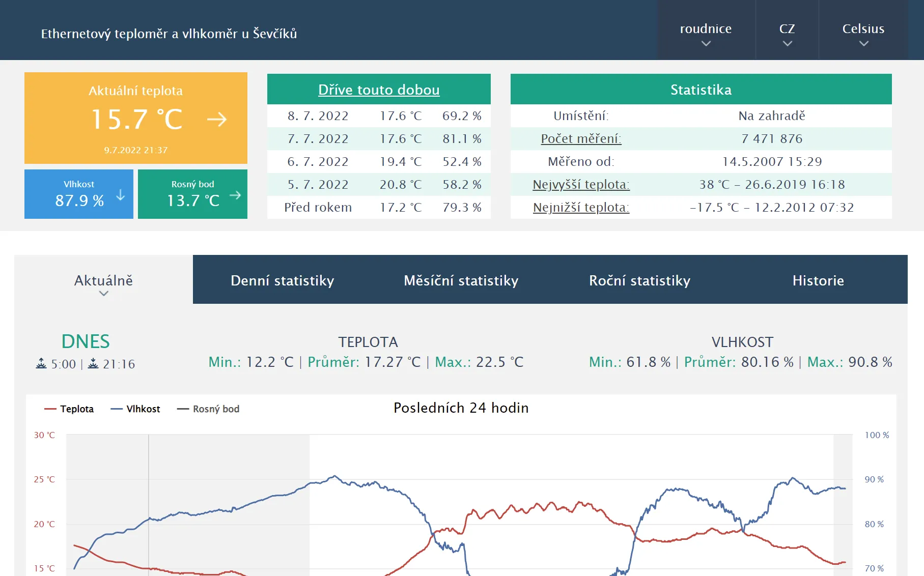The image size is (924, 576).
Task: Toggle Rosný bod visibility in legend
Action: (x=209, y=409)
